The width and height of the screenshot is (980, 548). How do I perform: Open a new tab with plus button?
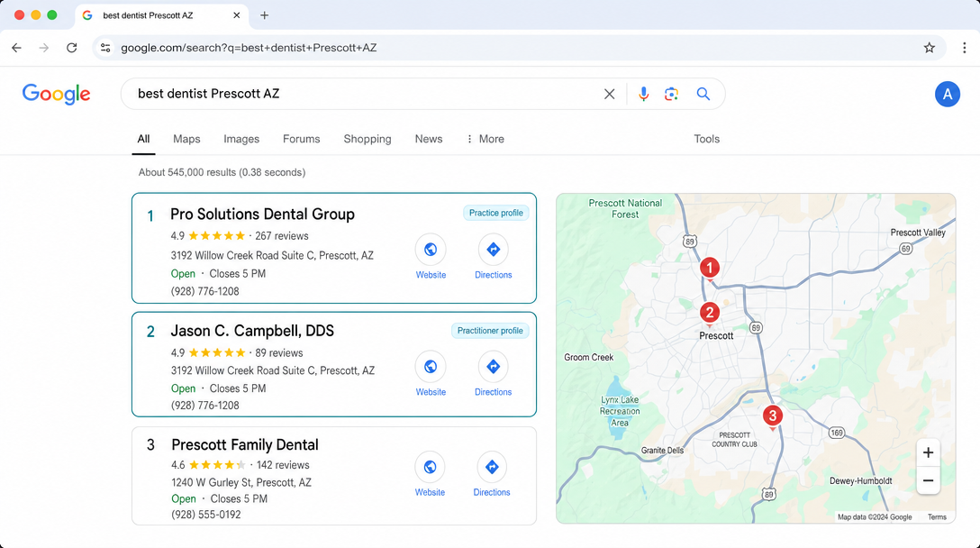(x=265, y=15)
